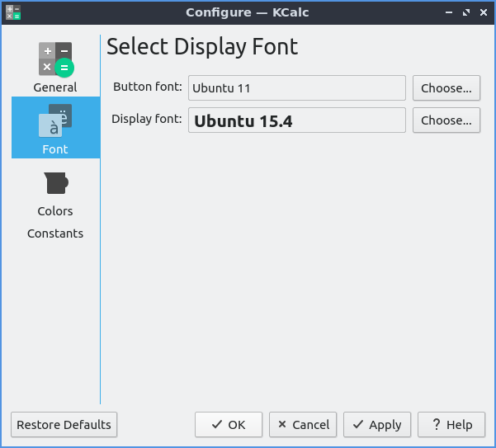Click the KCalc app icon in title bar

(12, 12)
